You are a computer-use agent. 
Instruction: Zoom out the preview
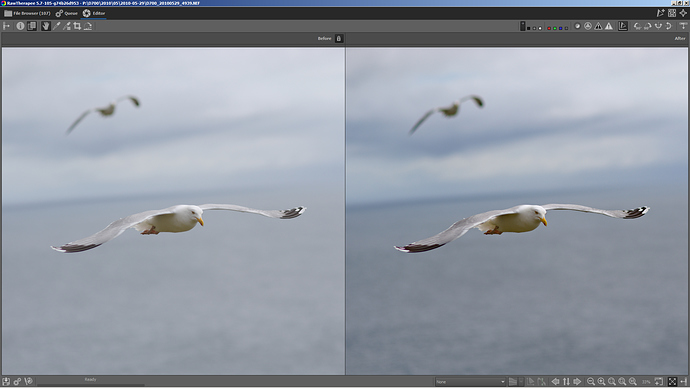point(591,382)
